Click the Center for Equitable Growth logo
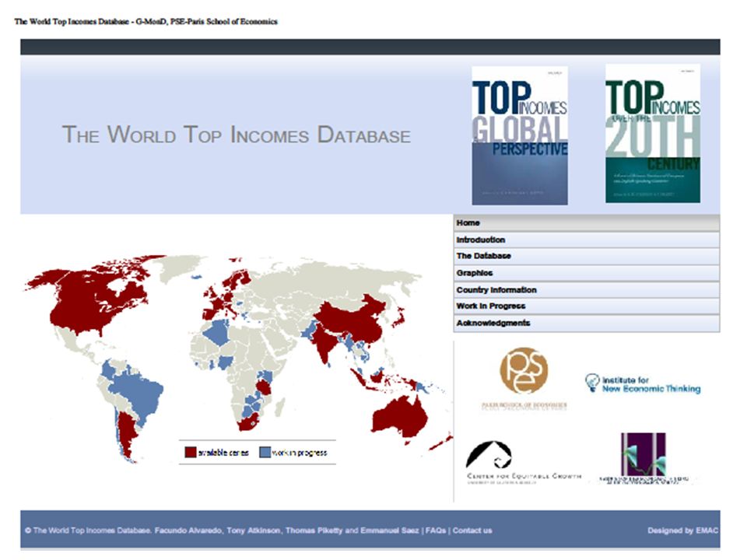 pyautogui.click(x=523, y=462)
